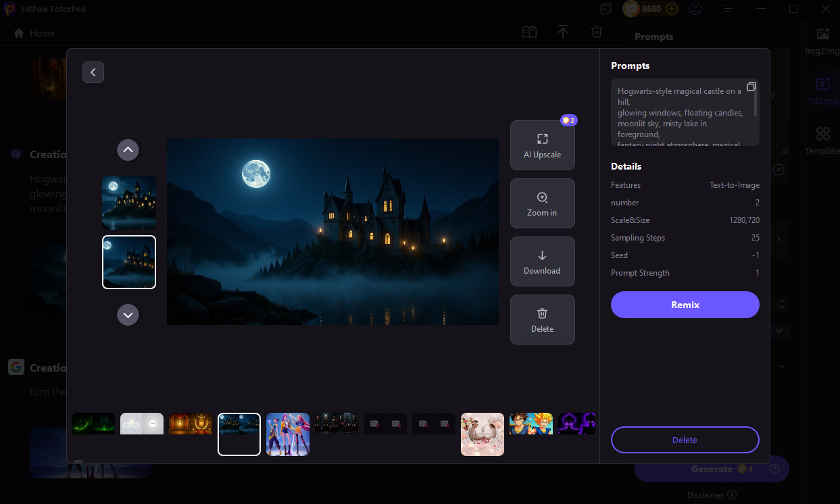Open the AI Upscale tool

[x=542, y=145]
